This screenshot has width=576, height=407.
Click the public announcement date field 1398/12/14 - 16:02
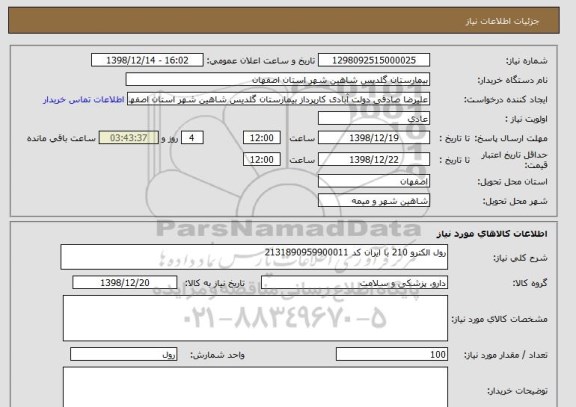147,60
